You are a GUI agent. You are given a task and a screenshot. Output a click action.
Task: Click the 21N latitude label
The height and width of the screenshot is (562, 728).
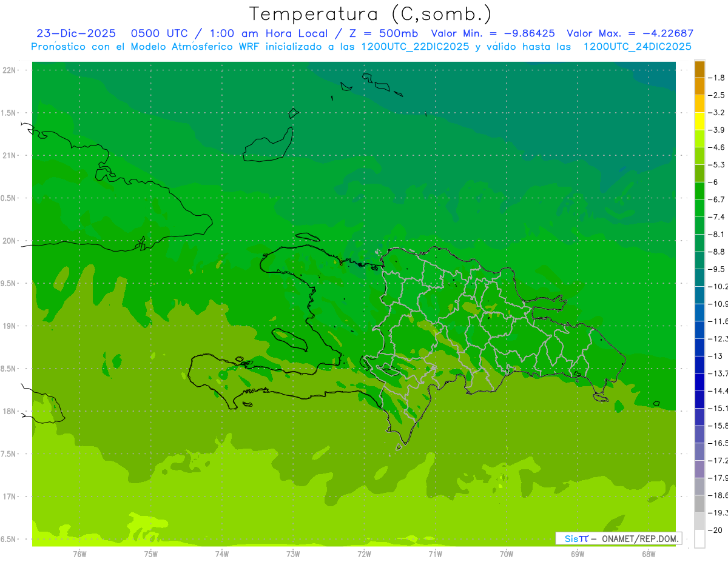(9, 156)
